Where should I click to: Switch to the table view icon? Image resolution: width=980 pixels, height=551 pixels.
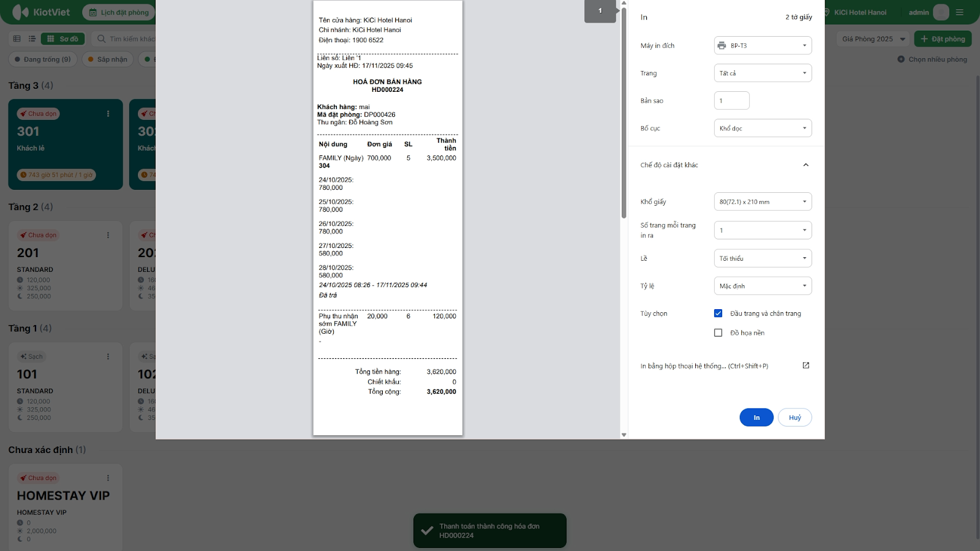click(17, 39)
